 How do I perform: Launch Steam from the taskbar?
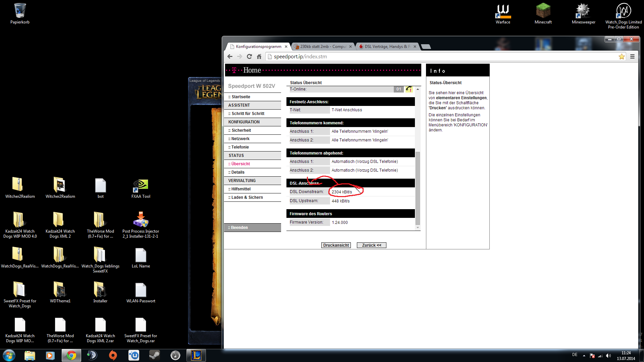[x=155, y=355]
